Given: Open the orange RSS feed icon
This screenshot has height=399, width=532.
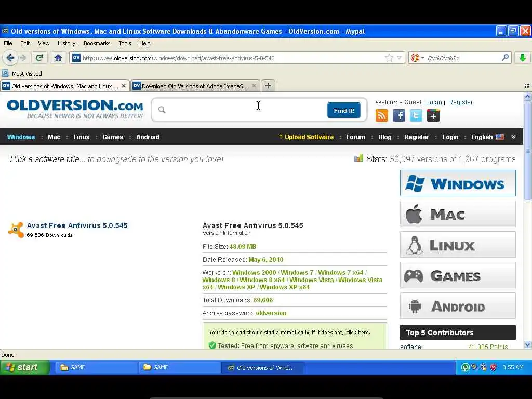Looking at the screenshot, I should pyautogui.click(x=382, y=115).
